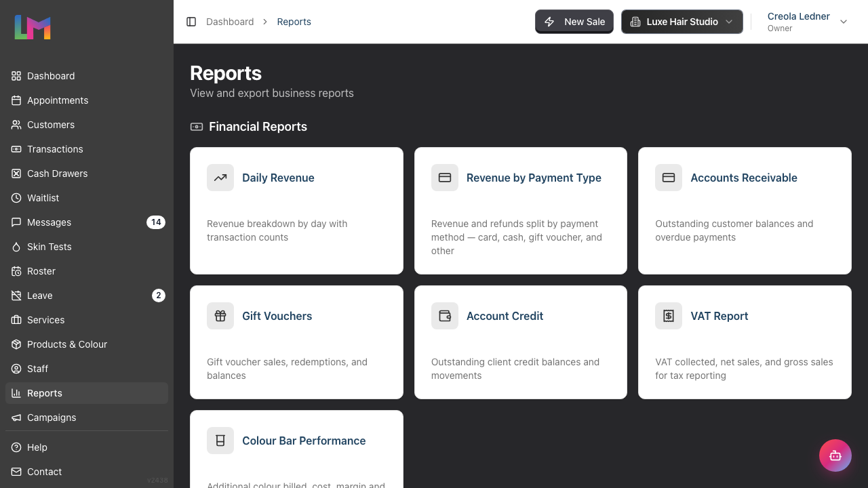Click the Gift Vouchers gift icon
Viewport: 868px width, 488px height.
click(220, 316)
